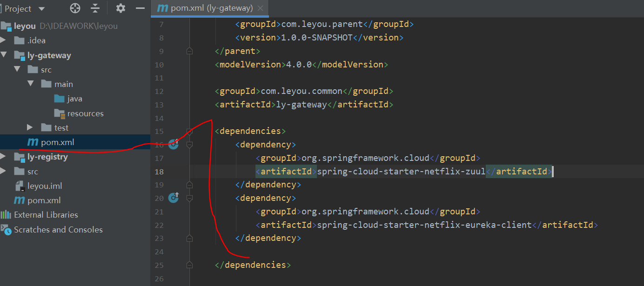Click the test folder icon
The width and height of the screenshot is (644, 286).
pyautogui.click(x=46, y=127)
